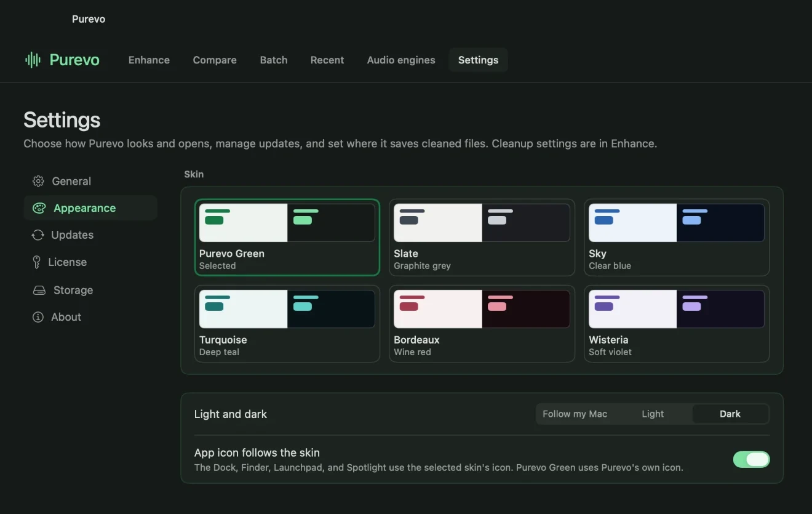
Task: Click the License key icon
Action: click(x=36, y=262)
